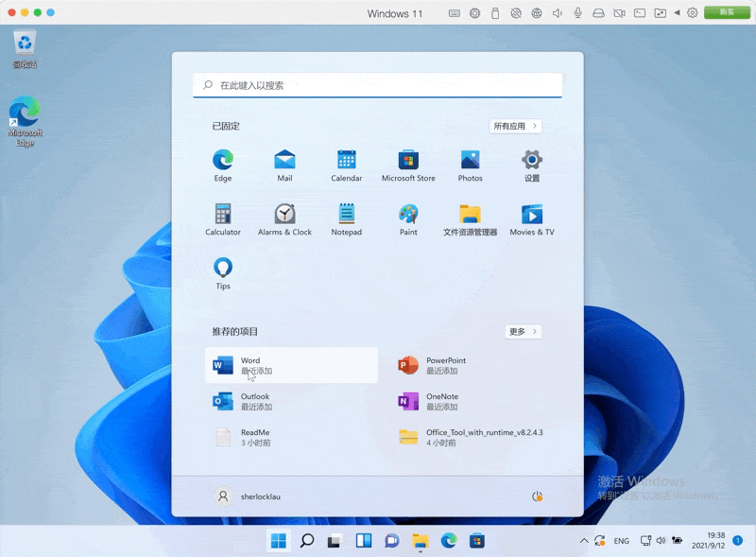Launch the Calculator app
The image size is (756, 557).
[x=223, y=219]
